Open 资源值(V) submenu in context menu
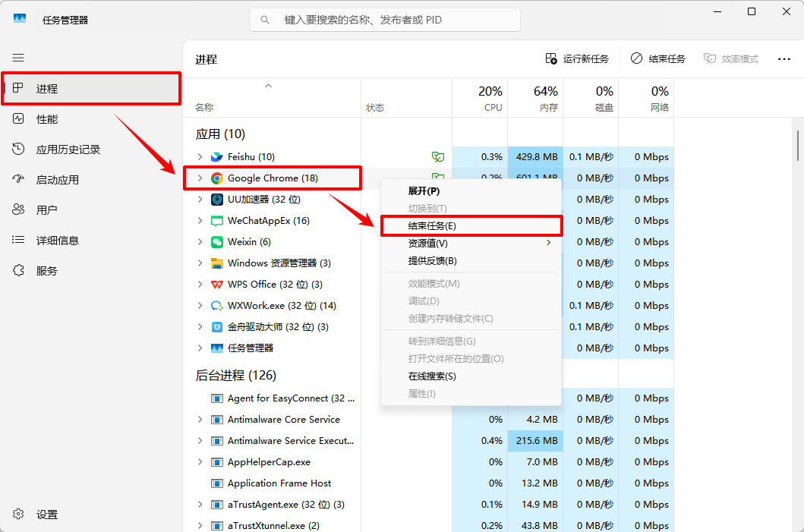This screenshot has width=804, height=532. tap(471, 244)
